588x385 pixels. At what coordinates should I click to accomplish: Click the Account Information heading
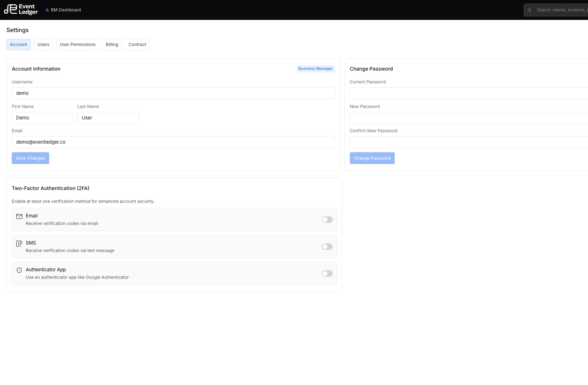36,69
